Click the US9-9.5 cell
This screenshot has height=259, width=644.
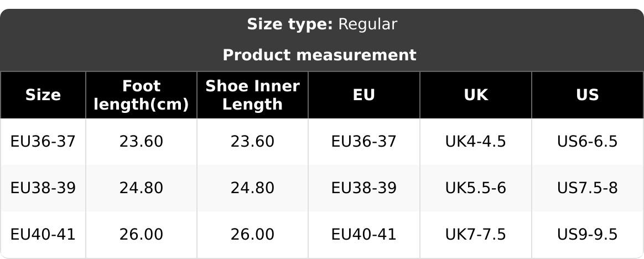point(587,235)
